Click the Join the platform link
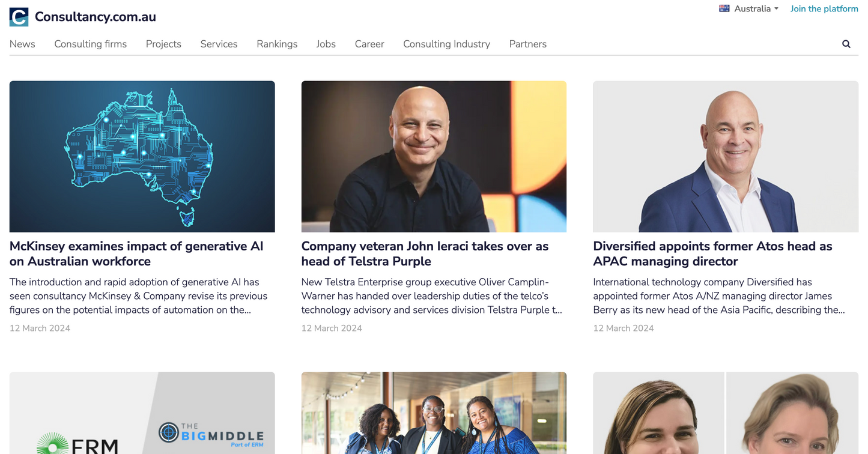The height and width of the screenshot is (454, 868). point(824,8)
